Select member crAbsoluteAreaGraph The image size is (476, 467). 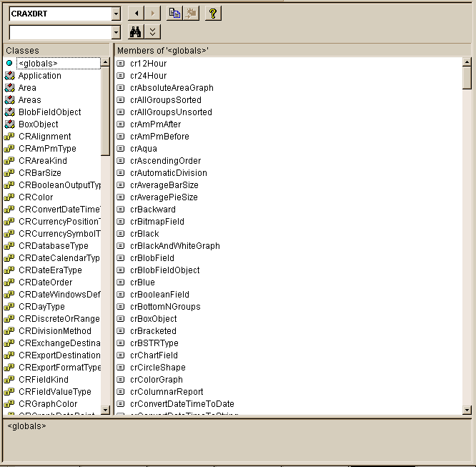[172, 88]
